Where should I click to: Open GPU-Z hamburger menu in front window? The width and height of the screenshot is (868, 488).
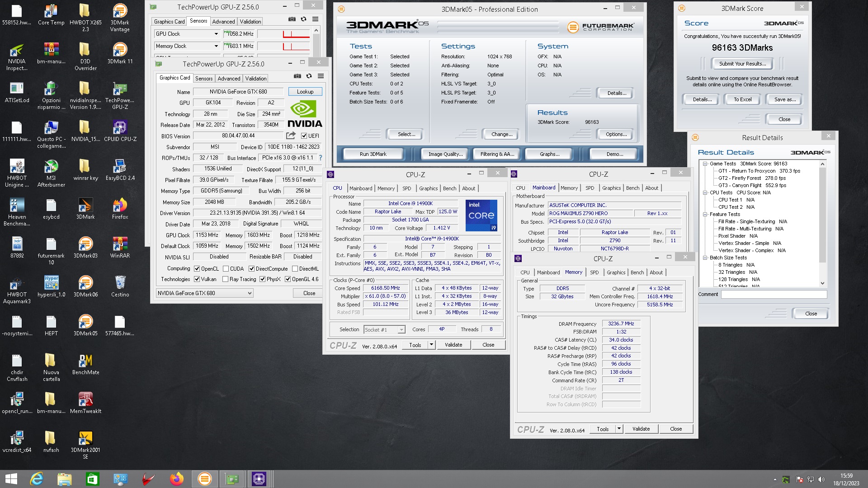pos(321,76)
